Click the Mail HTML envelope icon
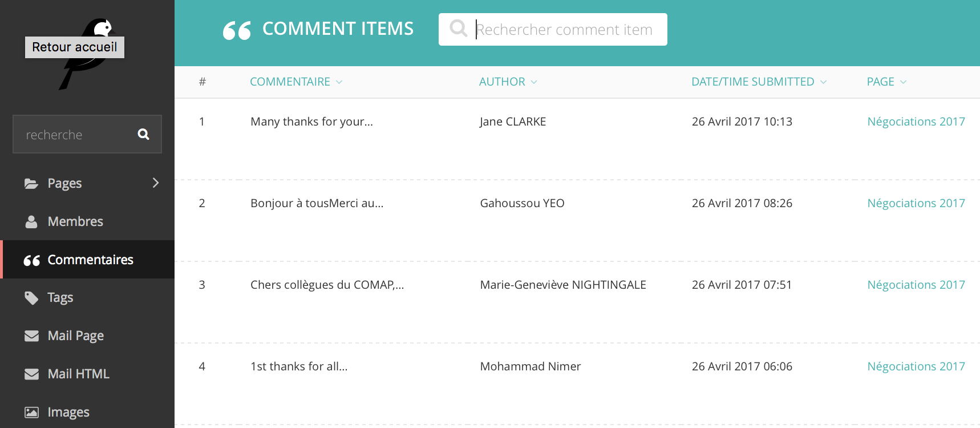 click(31, 373)
